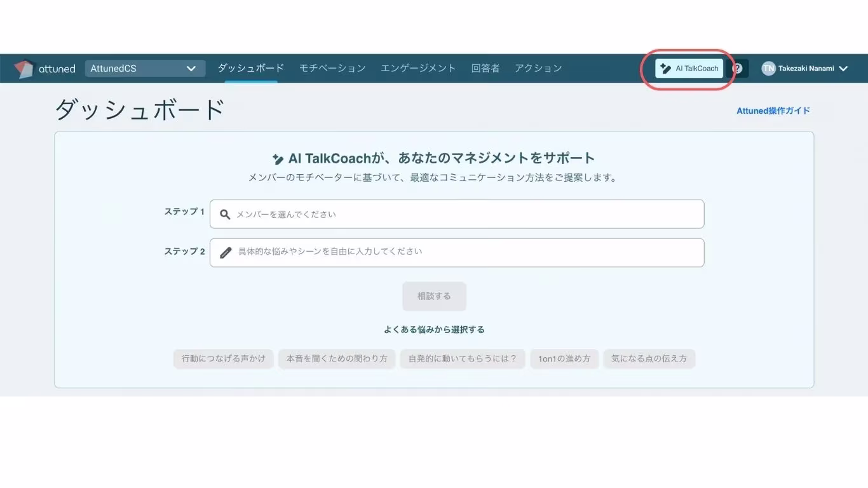
Task: Click the attuned logo in the navigation bar
Action: point(44,68)
